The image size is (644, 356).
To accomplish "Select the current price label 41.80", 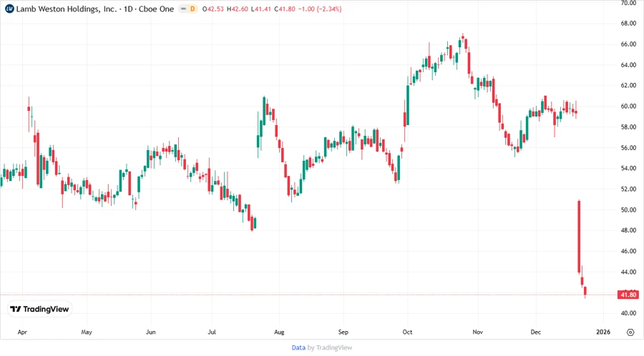I will [628, 295].
